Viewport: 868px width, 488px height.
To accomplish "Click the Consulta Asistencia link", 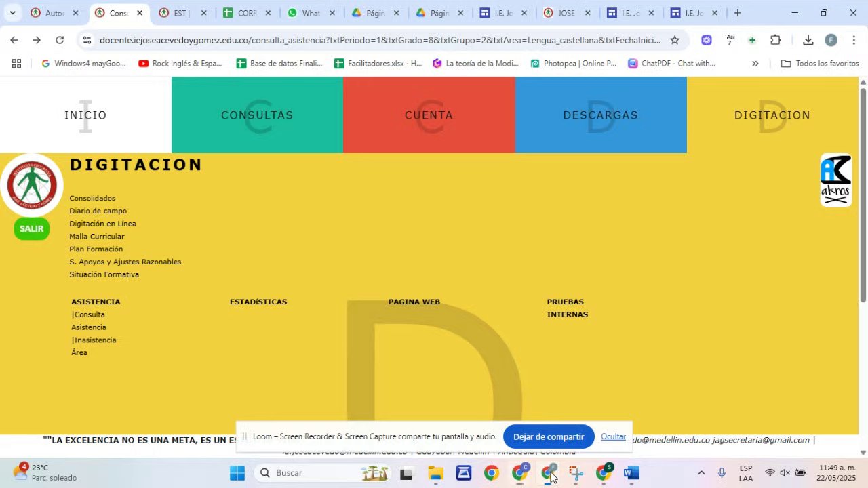I will click(88, 321).
